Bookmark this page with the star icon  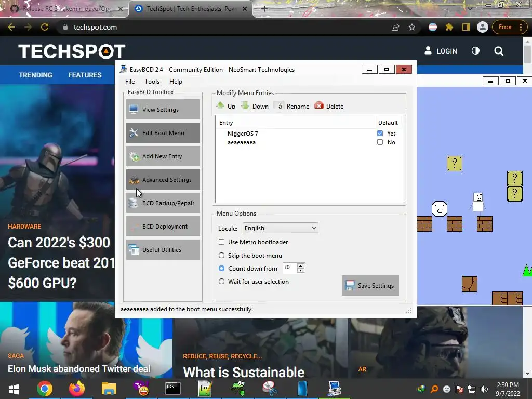click(412, 27)
